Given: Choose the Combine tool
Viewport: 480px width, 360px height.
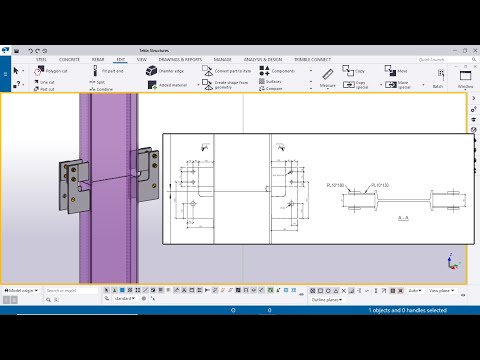Looking at the screenshot, I should click(101, 89).
